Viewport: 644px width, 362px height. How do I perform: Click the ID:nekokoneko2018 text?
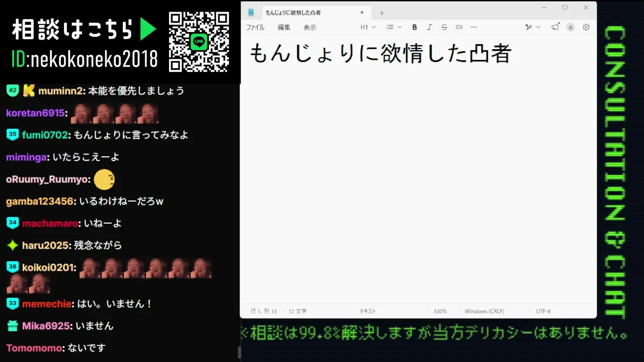coord(84,59)
